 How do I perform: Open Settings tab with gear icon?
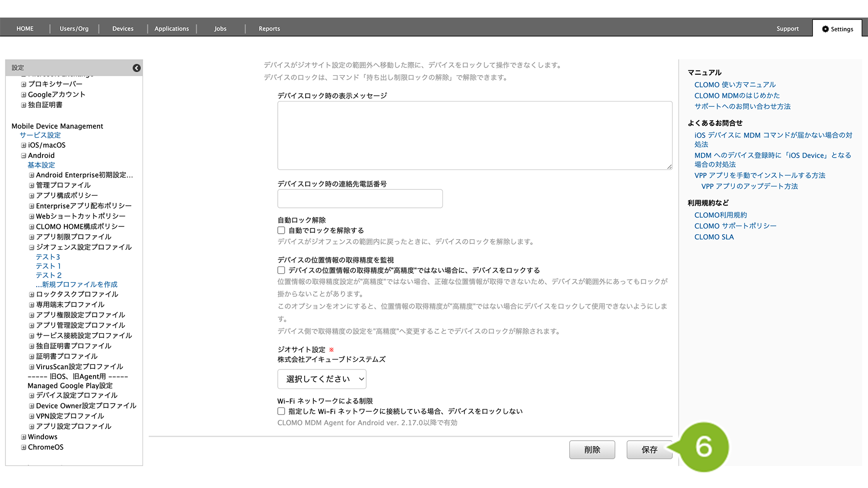837,29
